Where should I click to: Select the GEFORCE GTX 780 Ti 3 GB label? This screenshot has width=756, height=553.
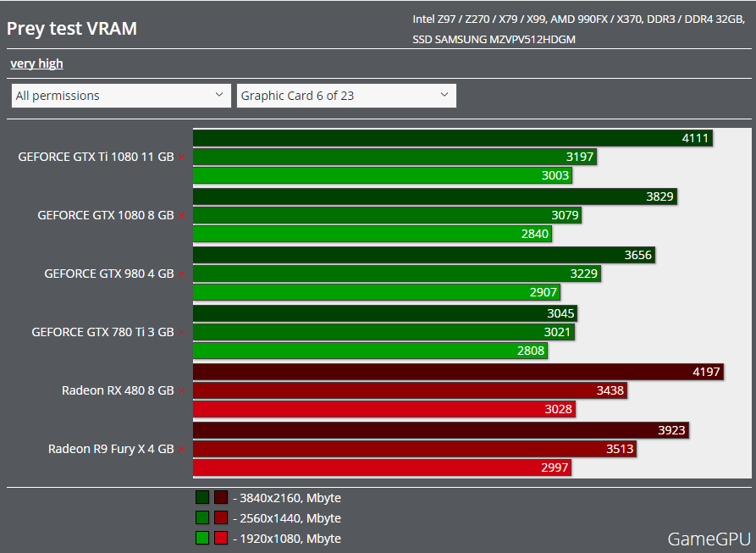click(102, 332)
